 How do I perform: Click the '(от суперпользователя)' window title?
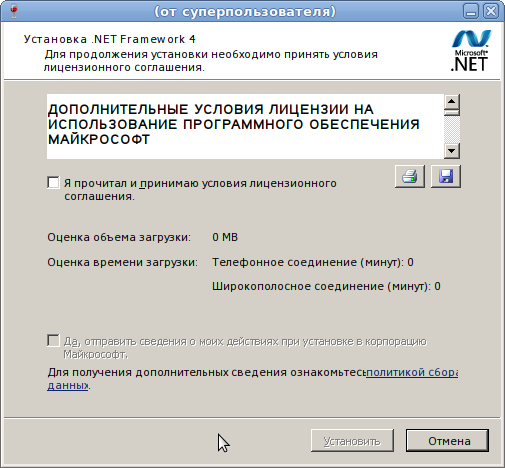[245, 12]
